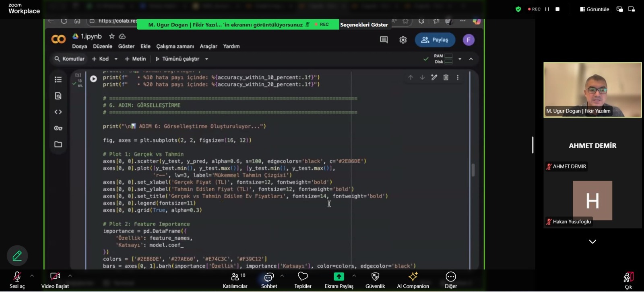
Task: Open the Güvenlik security options
Action: tap(375, 280)
